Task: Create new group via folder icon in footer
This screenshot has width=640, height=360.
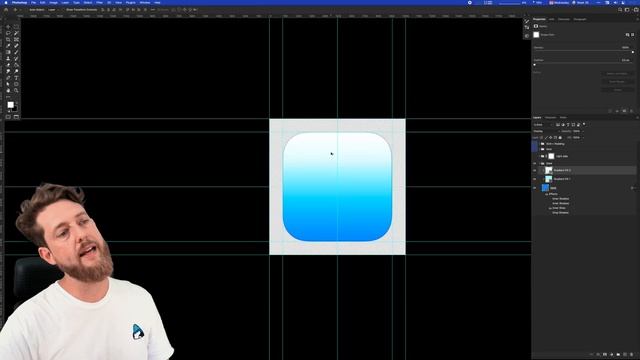Action: pos(618,354)
